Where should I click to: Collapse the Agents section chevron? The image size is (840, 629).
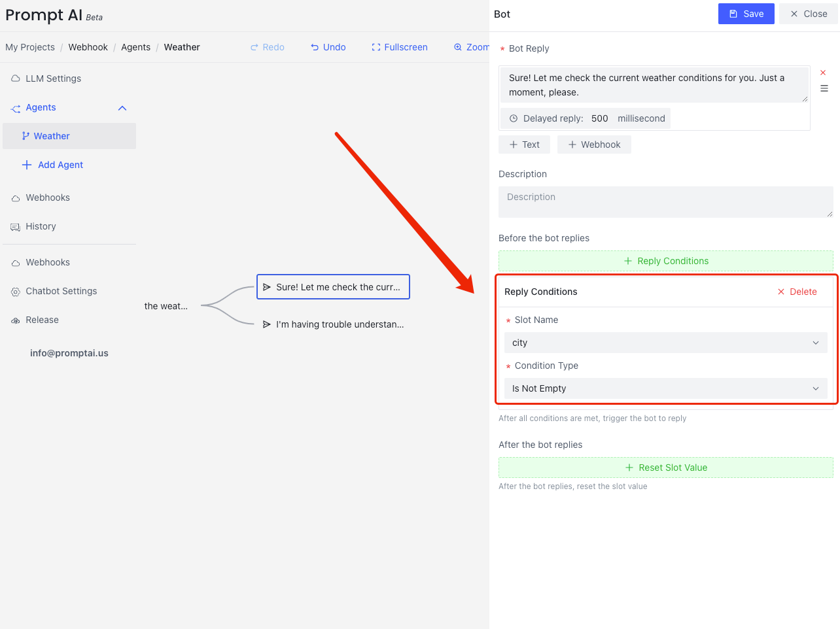pyautogui.click(x=122, y=108)
